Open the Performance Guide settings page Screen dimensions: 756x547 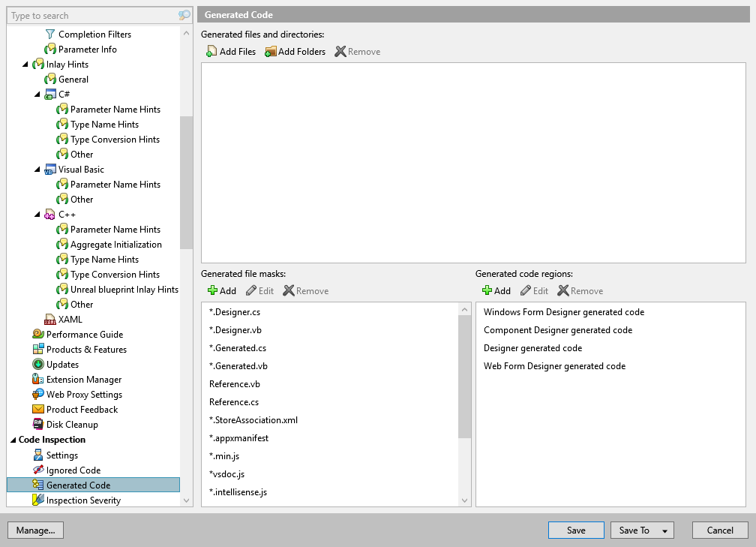(84, 335)
